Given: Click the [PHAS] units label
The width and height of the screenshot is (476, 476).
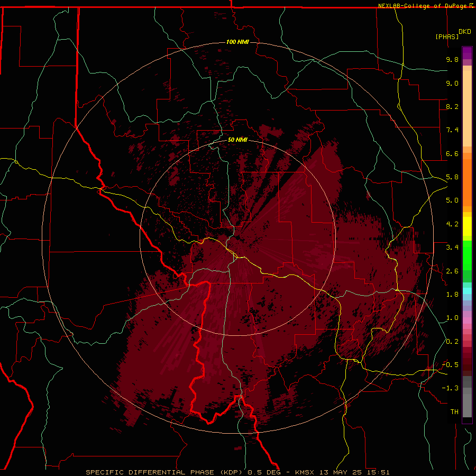Looking at the screenshot, I should tap(447, 36).
